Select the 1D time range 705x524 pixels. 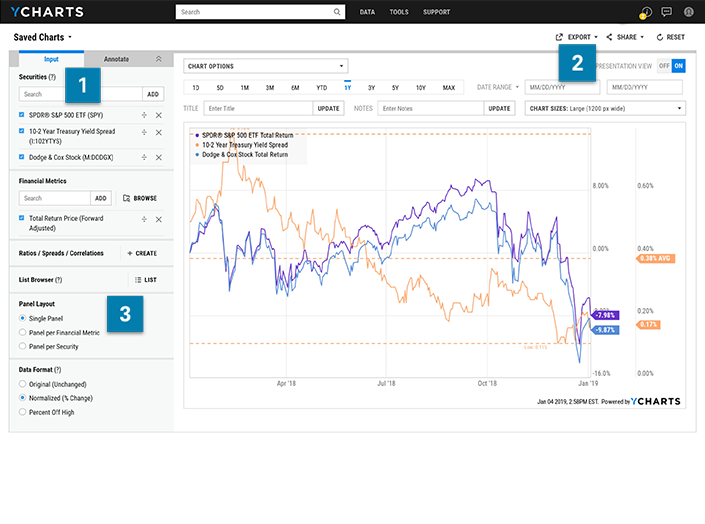tap(196, 88)
